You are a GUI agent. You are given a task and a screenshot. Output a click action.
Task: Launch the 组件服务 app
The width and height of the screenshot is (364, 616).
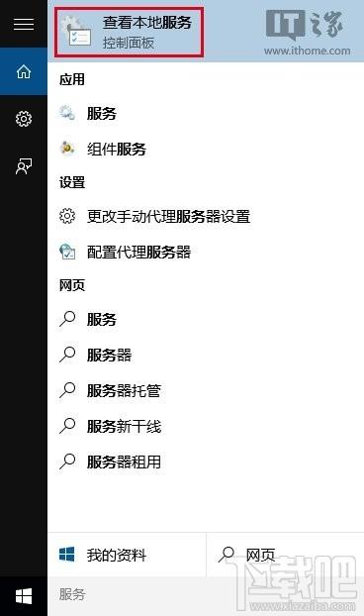click(206, 149)
